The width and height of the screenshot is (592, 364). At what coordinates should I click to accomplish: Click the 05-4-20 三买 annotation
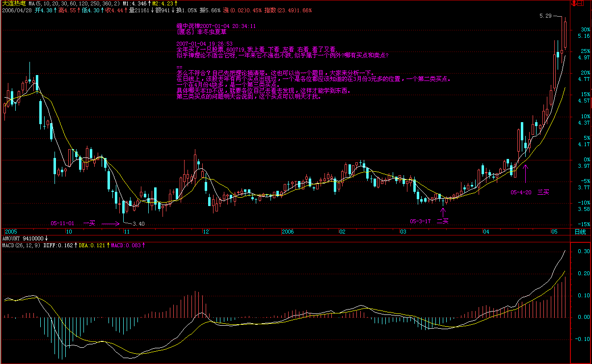pyautogui.click(x=530, y=192)
